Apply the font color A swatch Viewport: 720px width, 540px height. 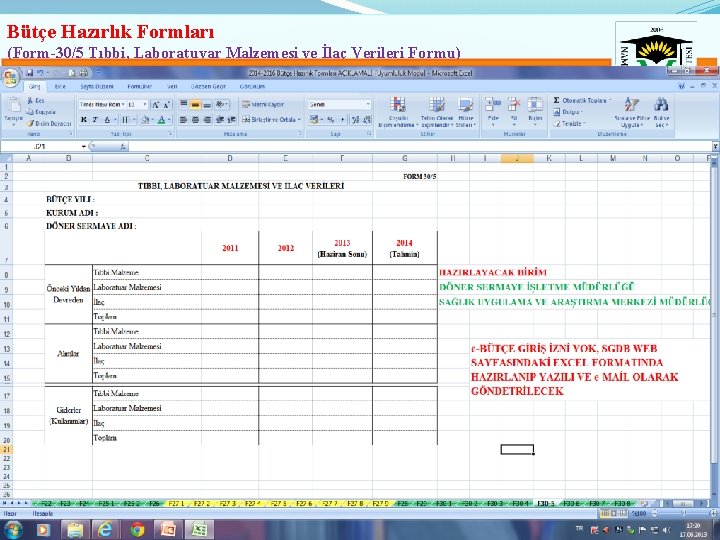point(161,120)
